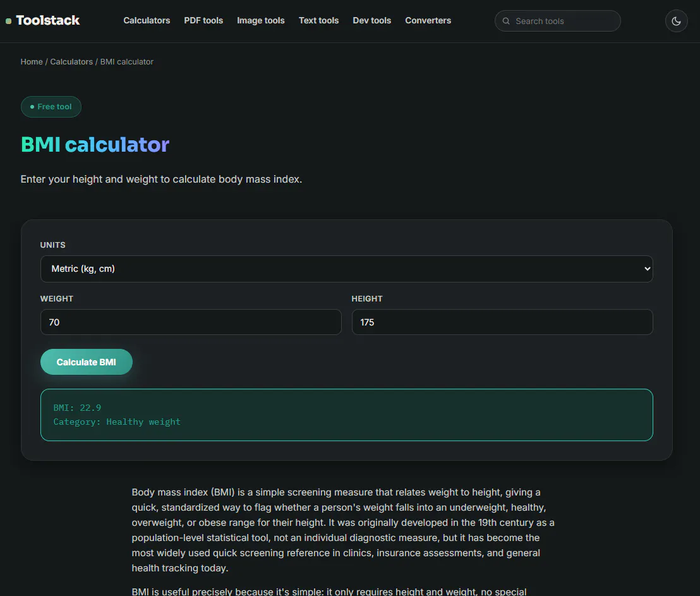
Task: Open the PDF tools menu
Action: 203,21
